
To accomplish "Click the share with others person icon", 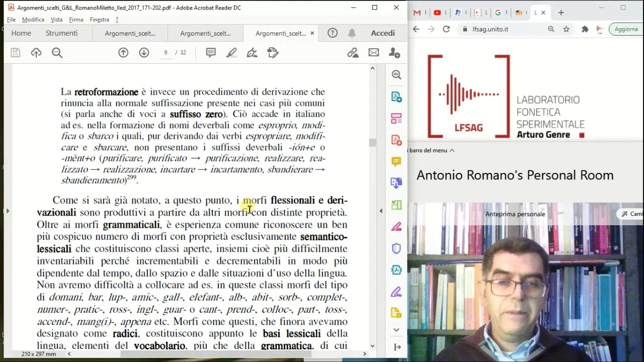I will point(394,52).
